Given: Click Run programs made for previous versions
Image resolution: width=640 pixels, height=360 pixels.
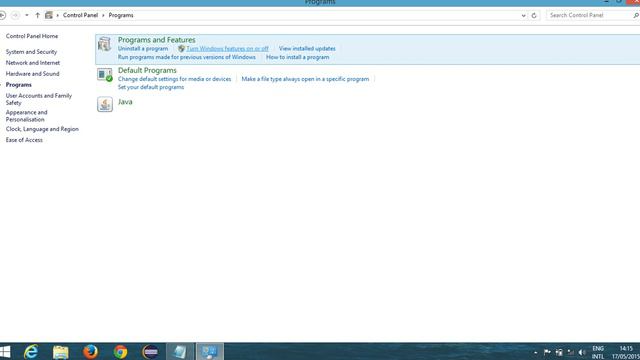Looking at the screenshot, I should (187, 57).
